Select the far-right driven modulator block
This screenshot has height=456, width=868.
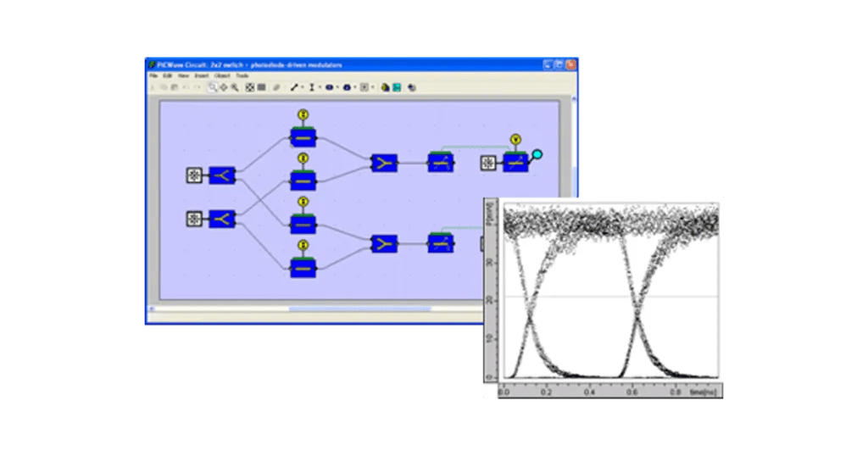tap(515, 162)
